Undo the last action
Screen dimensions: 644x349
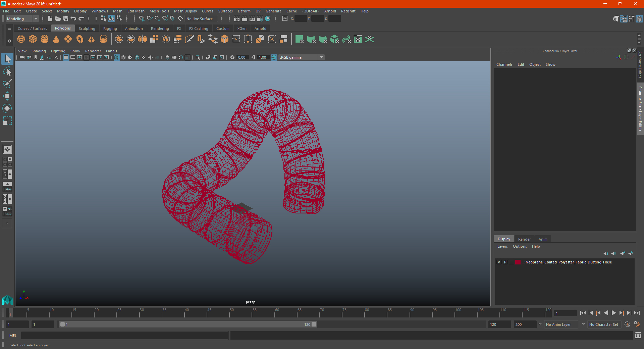coord(73,19)
